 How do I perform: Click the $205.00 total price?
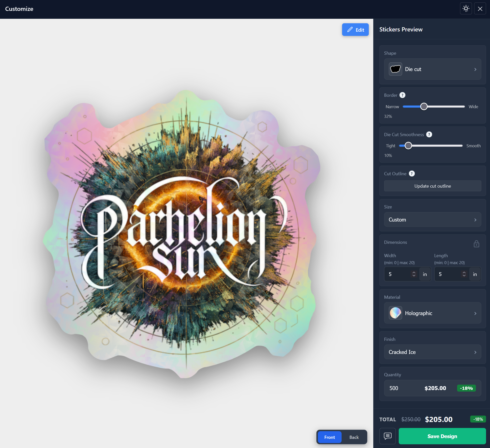439,419
